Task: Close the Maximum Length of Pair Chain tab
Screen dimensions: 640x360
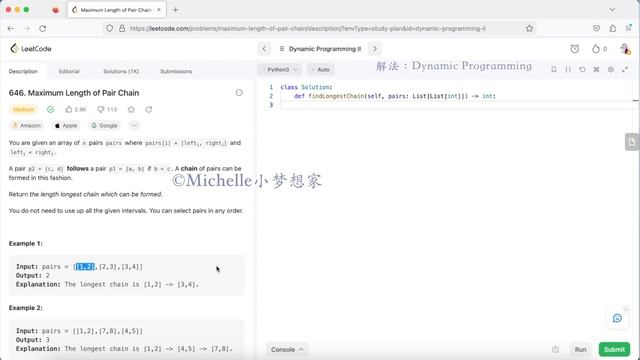Action: pos(159,10)
